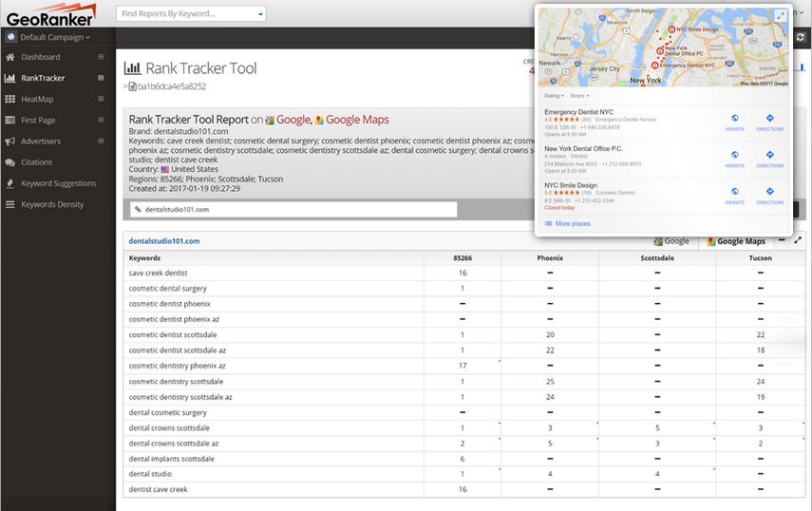This screenshot has width=812, height=511.
Task: Click the map thumbnail in popup
Action: [x=664, y=47]
